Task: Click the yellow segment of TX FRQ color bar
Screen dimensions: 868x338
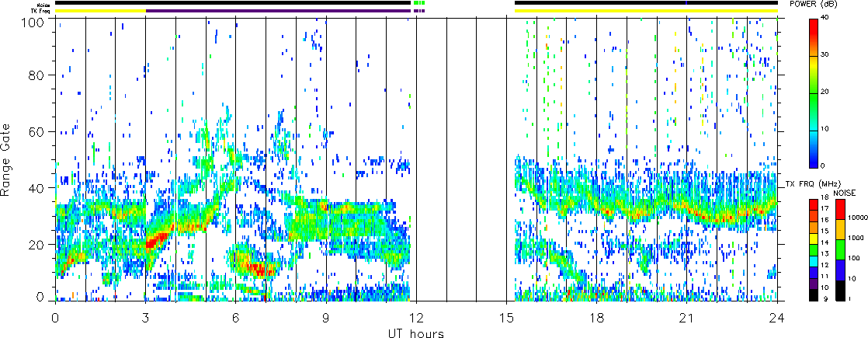Action: pos(813,238)
